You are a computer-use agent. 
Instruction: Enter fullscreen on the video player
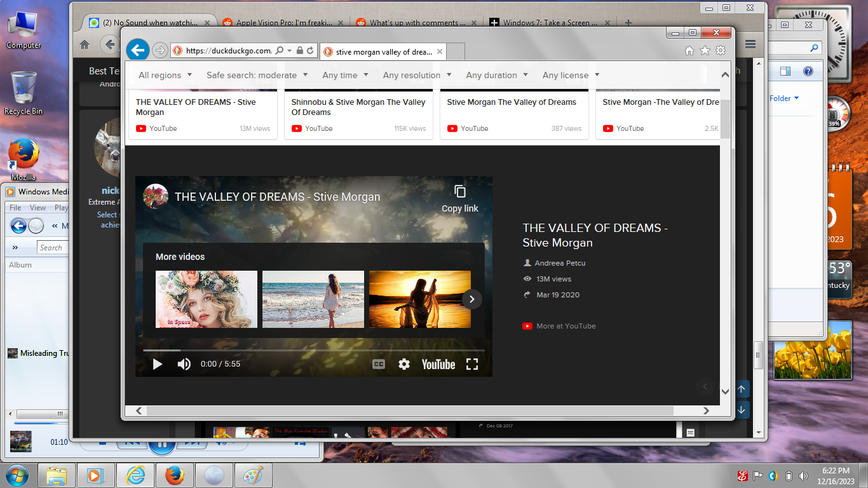(472, 364)
